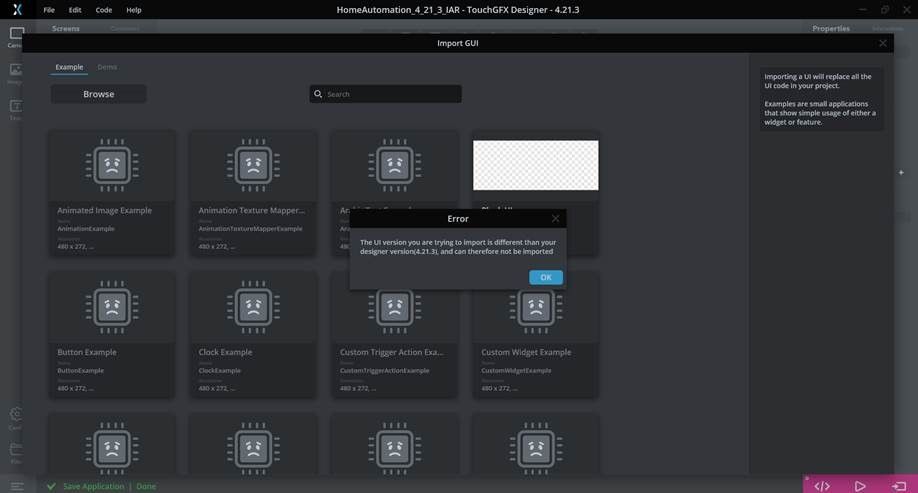Screen dimensions: 918x493
Task: Select the Animation Texture Mapper example card
Action: [253, 193]
